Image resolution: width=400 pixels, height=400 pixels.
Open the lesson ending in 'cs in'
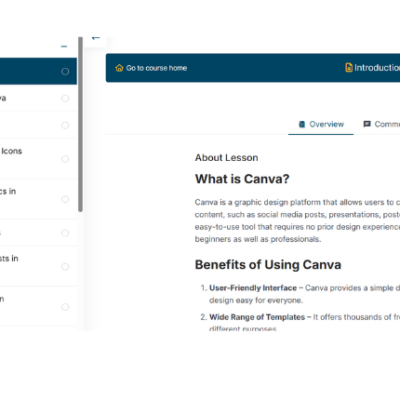(38, 199)
